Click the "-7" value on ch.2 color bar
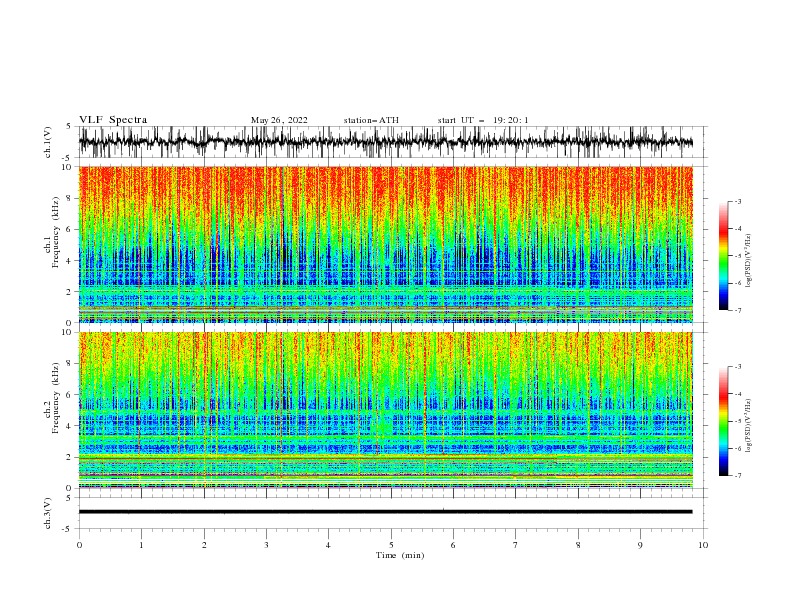This screenshot has height=612, width=792. [737, 475]
